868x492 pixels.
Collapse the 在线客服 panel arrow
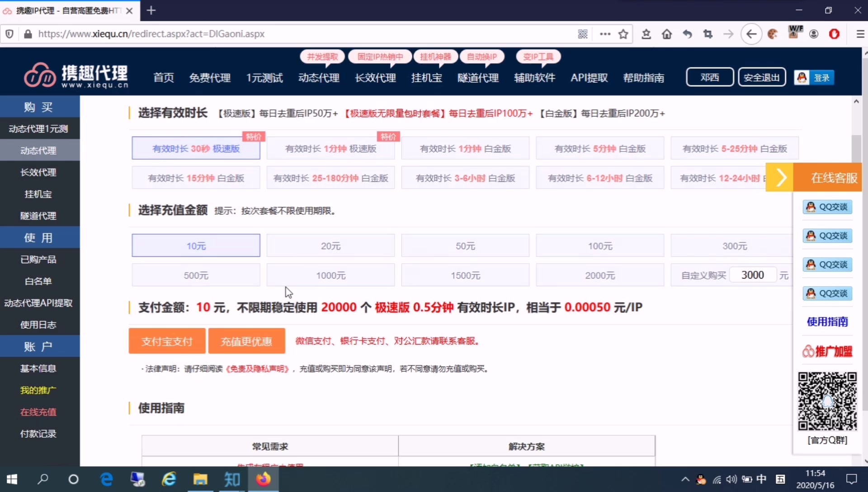click(x=780, y=177)
